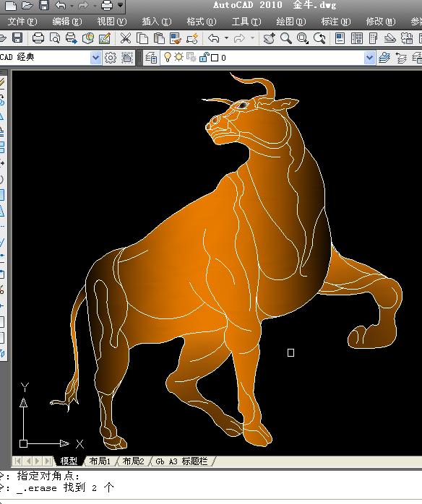The image size is (422, 504).
Task: Switch to the Gb A3 标题栏 tab
Action: [181, 461]
